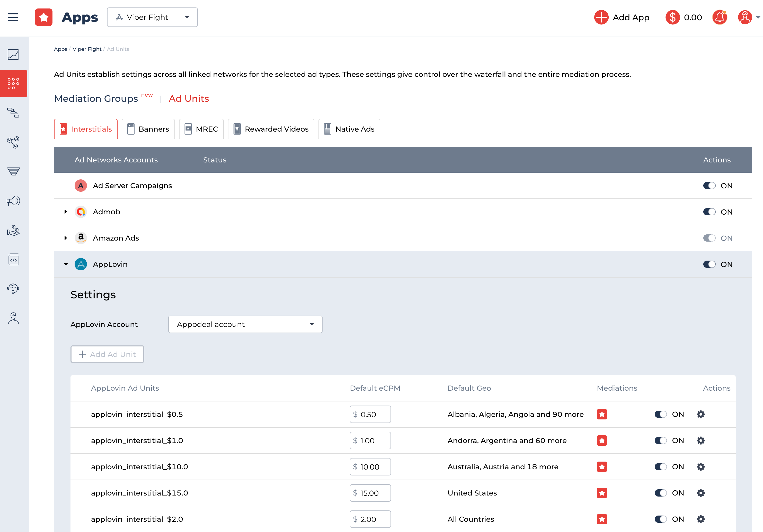Expand the Amazon Ads row
The width and height of the screenshot is (763, 532).
(66, 238)
